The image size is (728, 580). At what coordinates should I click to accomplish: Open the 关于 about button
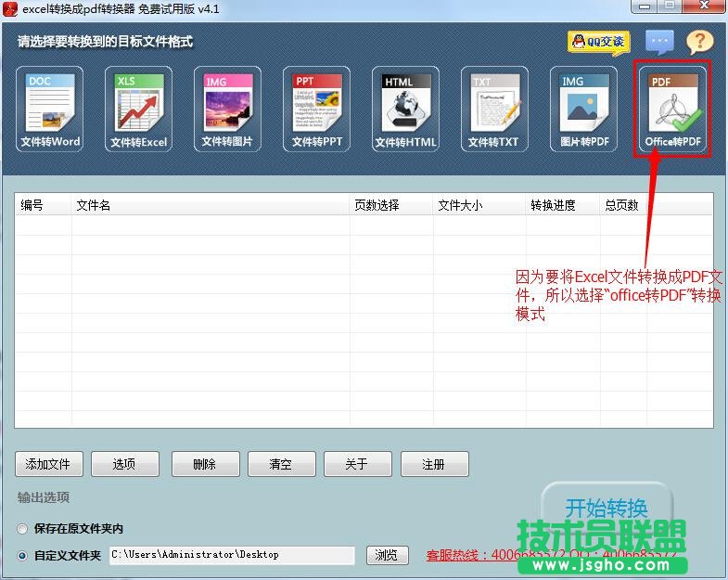tap(358, 464)
